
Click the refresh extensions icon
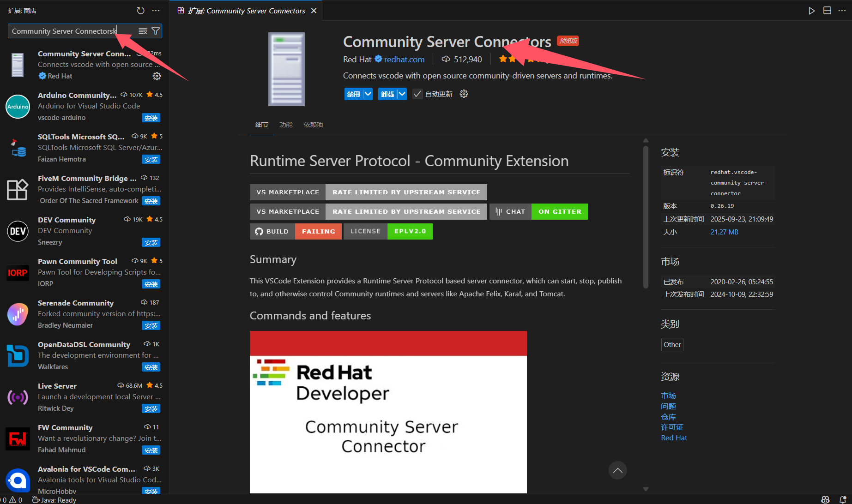pos(141,11)
